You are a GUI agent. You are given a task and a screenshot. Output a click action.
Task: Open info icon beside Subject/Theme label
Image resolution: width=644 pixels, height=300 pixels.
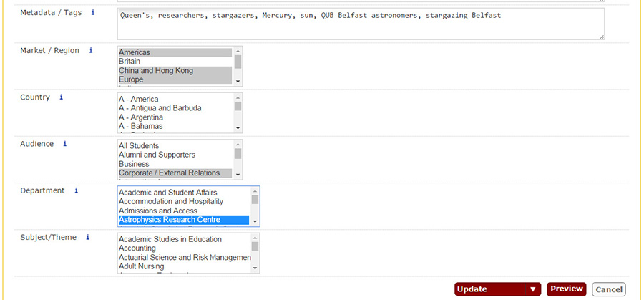(x=87, y=237)
